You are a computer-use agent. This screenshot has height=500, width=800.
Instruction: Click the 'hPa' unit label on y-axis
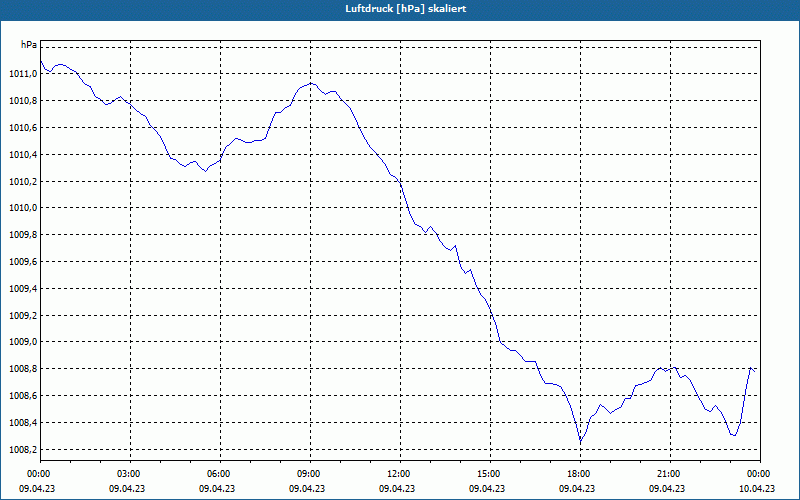(29, 45)
